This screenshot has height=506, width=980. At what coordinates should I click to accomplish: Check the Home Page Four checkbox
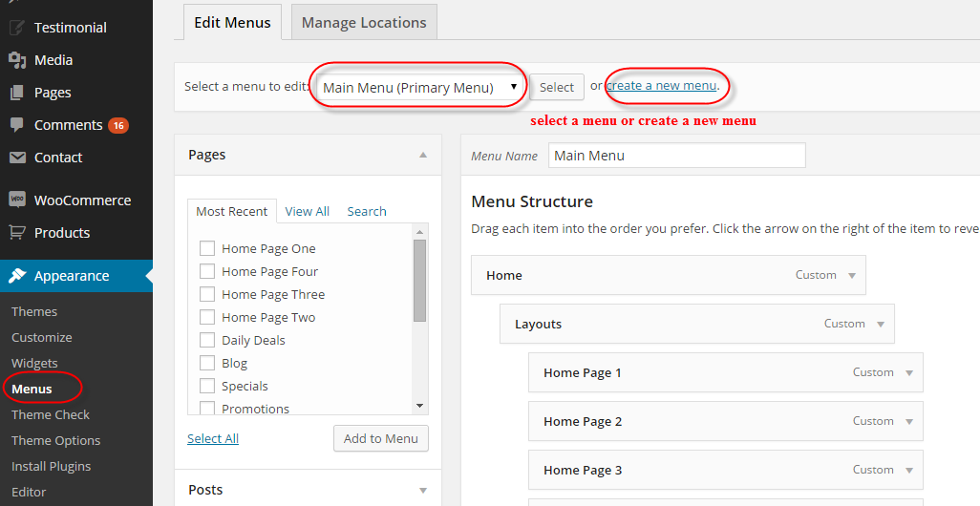point(207,271)
